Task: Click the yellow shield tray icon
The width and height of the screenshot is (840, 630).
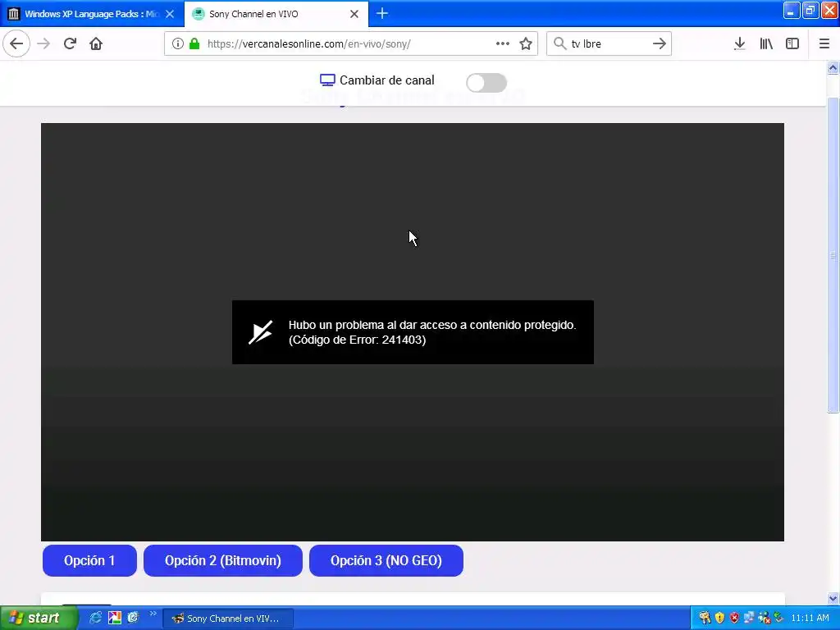Action: point(719,618)
